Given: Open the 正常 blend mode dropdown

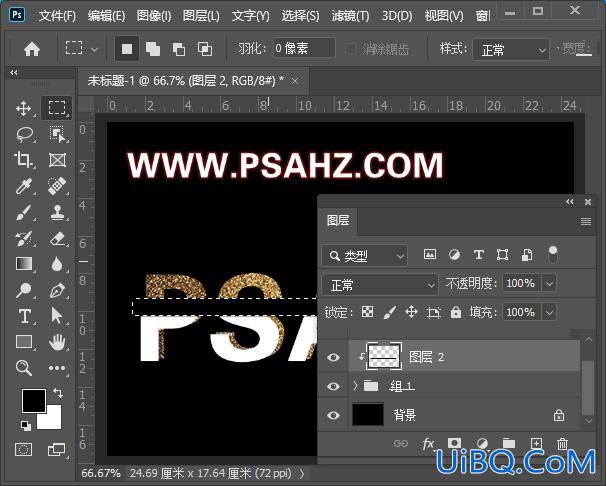Looking at the screenshot, I should coord(380,285).
